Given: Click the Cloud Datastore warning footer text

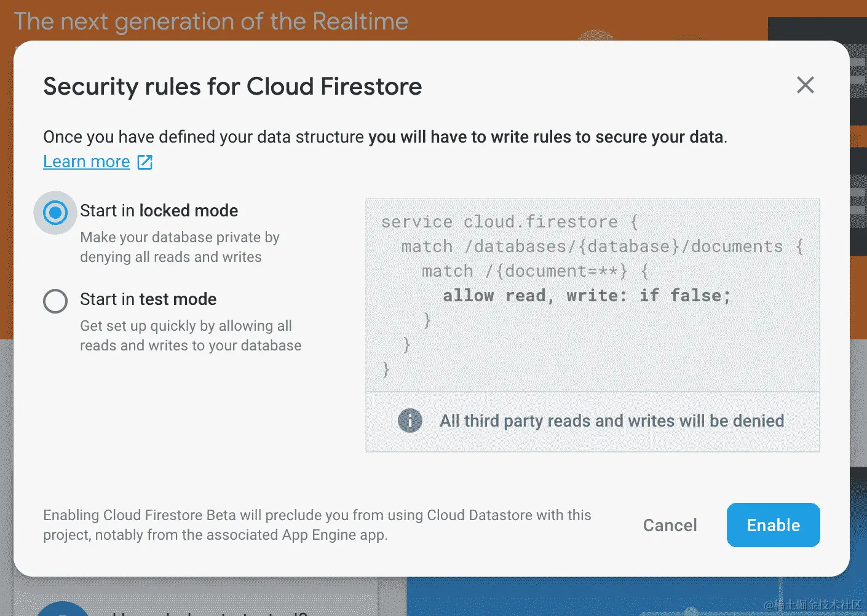Looking at the screenshot, I should coord(317,525).
